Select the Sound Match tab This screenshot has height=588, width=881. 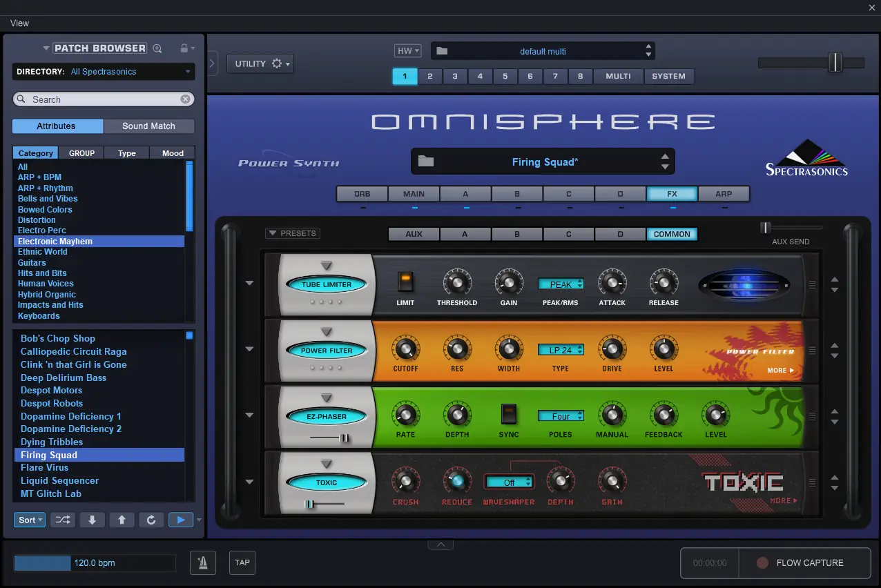pyautogui.click(x=148, y=126)
